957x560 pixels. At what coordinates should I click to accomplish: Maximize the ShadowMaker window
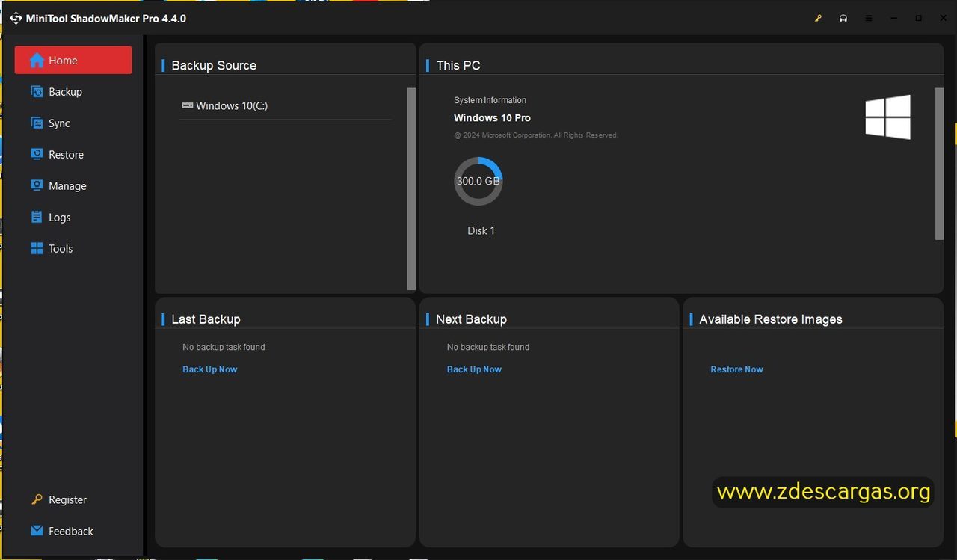point(918,19)
